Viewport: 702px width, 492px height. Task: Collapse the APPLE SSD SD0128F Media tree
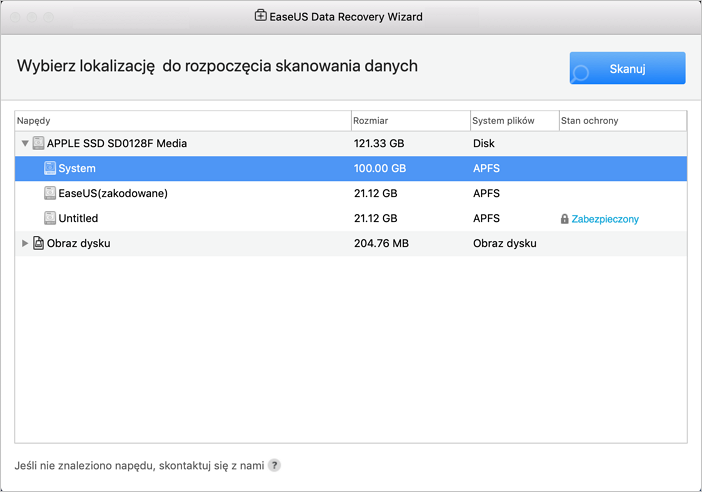tap(25, 144)
